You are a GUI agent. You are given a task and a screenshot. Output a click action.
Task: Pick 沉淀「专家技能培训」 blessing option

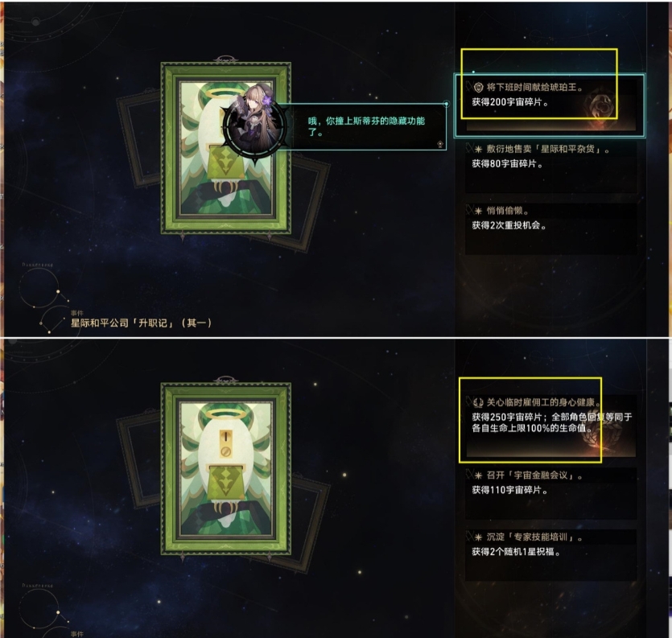pyautogui.click(x=550, y=555)
